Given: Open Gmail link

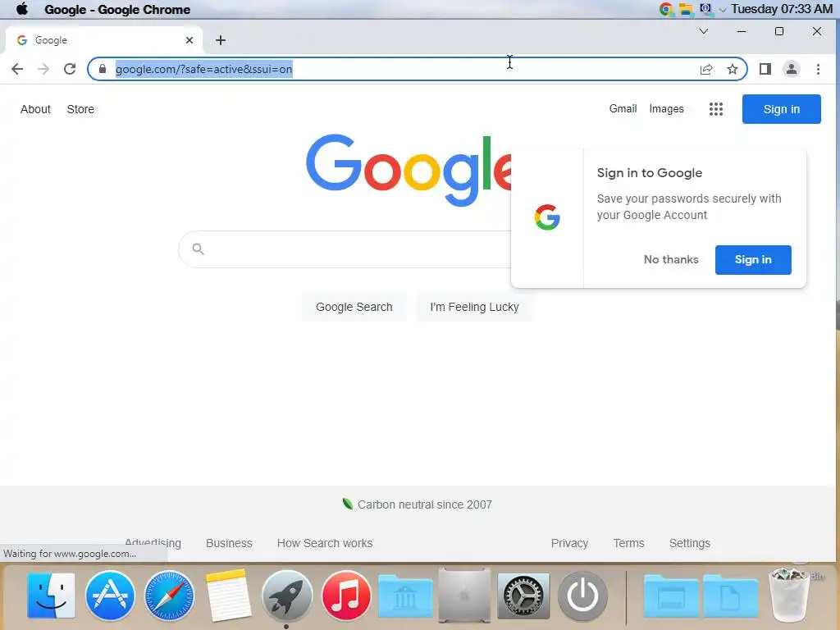Looking at the screenshot, I should pos(623,109).
